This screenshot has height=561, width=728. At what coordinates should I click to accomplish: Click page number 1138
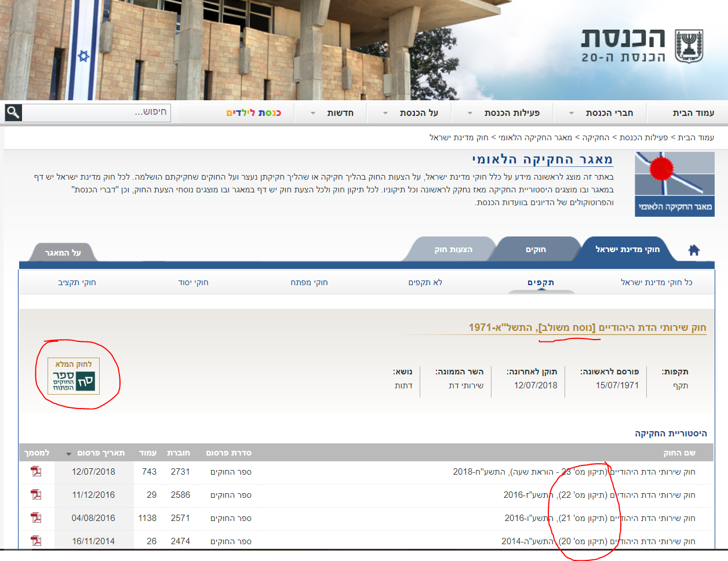(147, 518)
